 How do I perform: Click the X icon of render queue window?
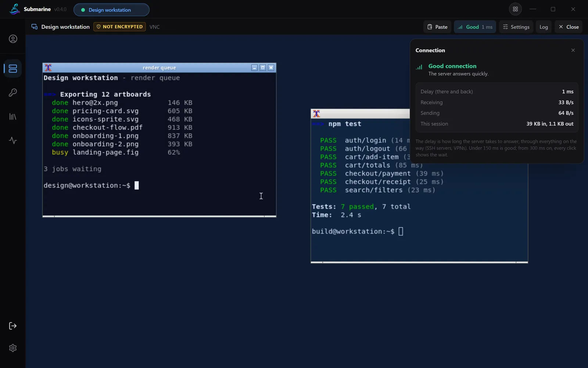pyautogui.click(x=48, y=68)
